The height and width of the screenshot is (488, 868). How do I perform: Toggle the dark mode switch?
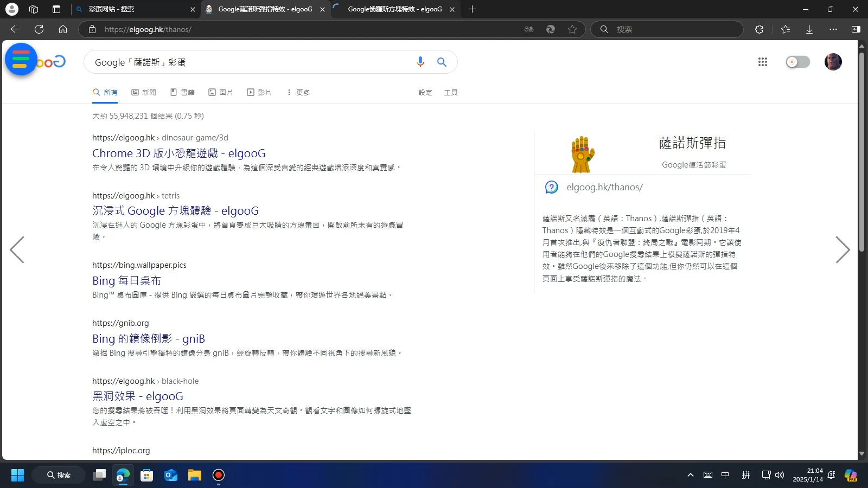coord(797,62)
